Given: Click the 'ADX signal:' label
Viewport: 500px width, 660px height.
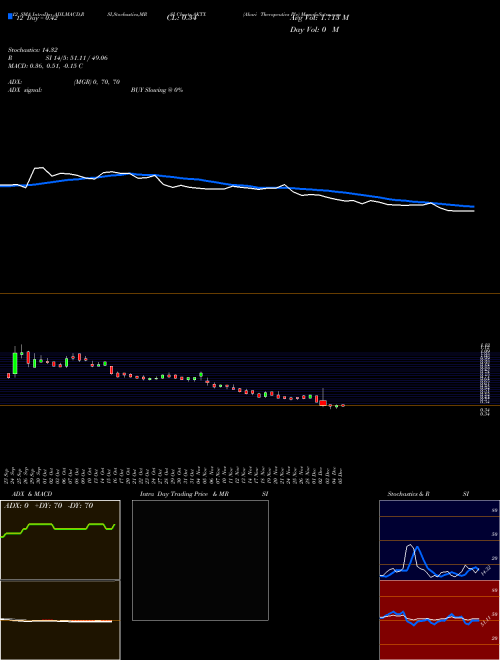Looking at the screenshot, I should point(25,90).
